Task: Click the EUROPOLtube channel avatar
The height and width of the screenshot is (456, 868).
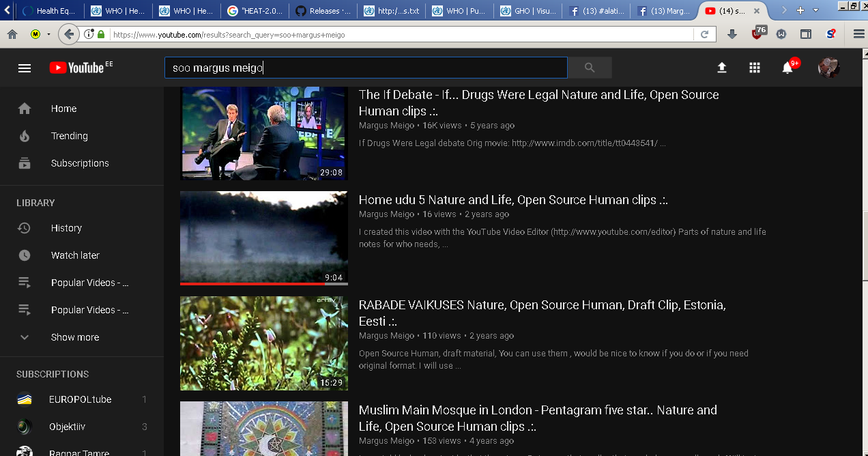Action: tap(25, 399)
